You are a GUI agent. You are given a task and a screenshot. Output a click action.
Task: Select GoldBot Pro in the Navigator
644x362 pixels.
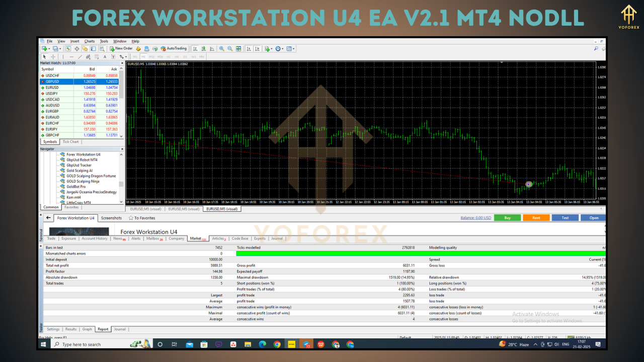(x=76, y=187)
